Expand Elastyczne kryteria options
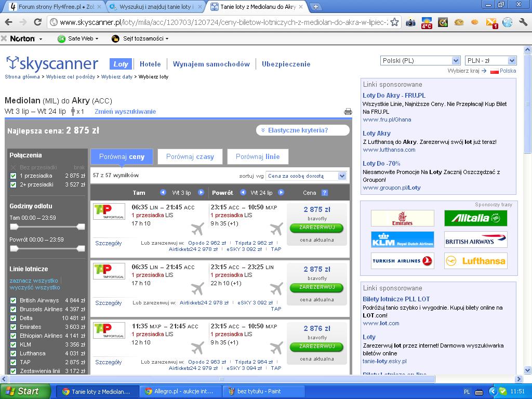 pyautogui.click(x=303, y=130)
